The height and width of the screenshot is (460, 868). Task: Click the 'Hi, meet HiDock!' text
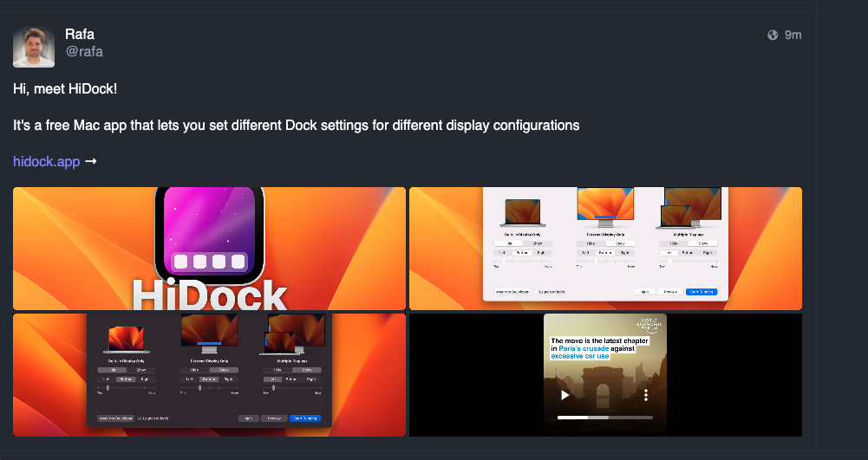(65, 89)
